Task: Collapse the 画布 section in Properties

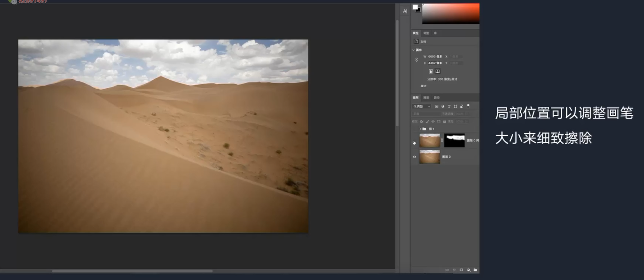Action: [x=414, y=50]
